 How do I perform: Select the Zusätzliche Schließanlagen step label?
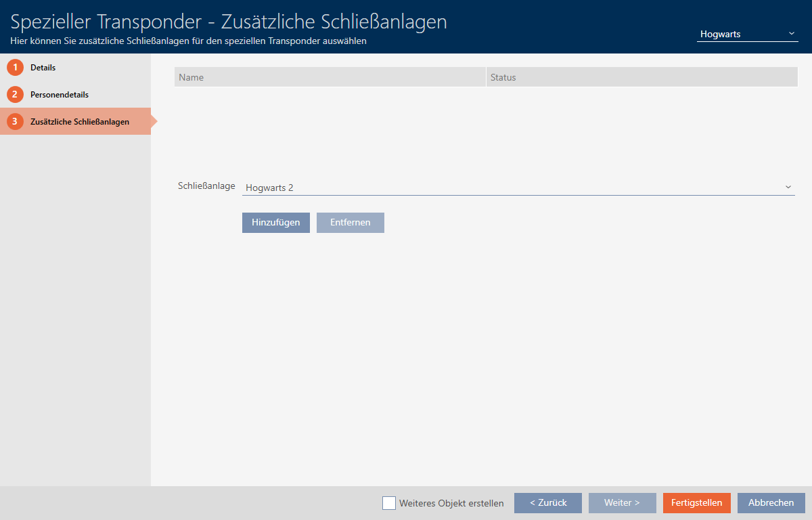tap(80, 122)
